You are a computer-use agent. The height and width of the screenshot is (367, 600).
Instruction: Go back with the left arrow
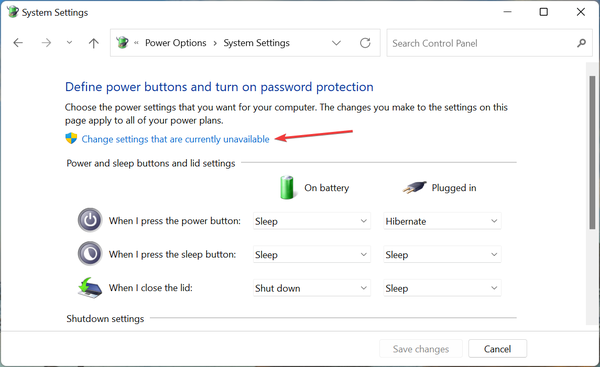(18, 43)
